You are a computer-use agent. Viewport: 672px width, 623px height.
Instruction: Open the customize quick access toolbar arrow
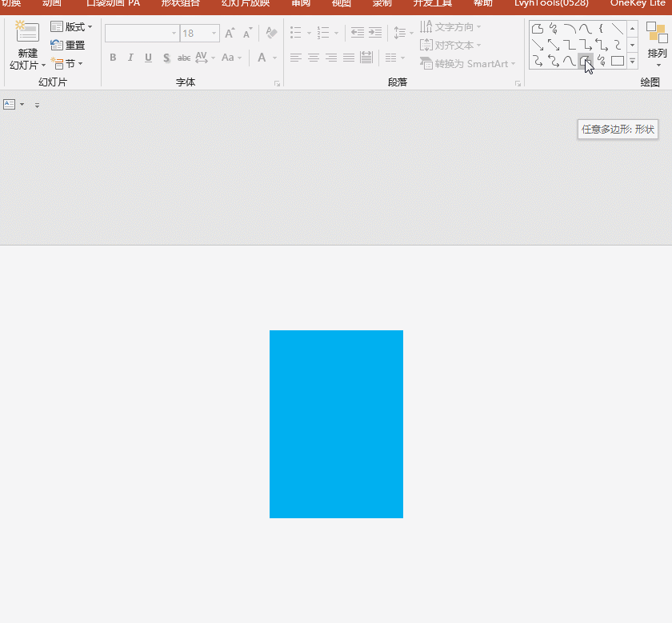(x=38, y=105)
